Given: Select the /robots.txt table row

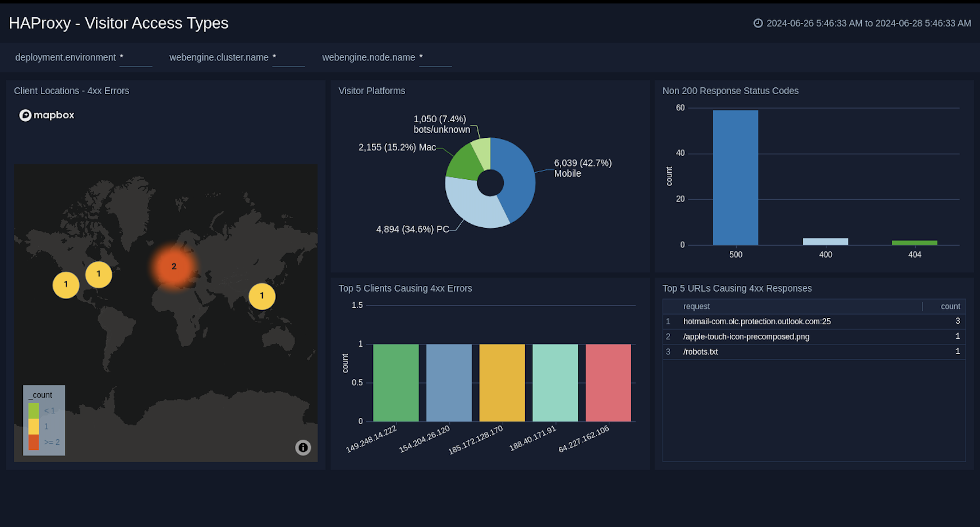Looking at the screenshot, I should (x=814, y=351).
